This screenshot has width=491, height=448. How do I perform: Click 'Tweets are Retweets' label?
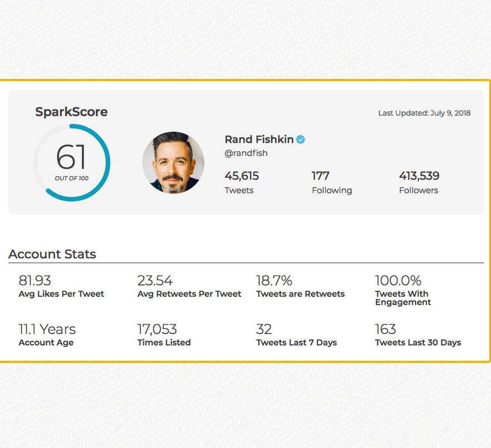(300, 294)
